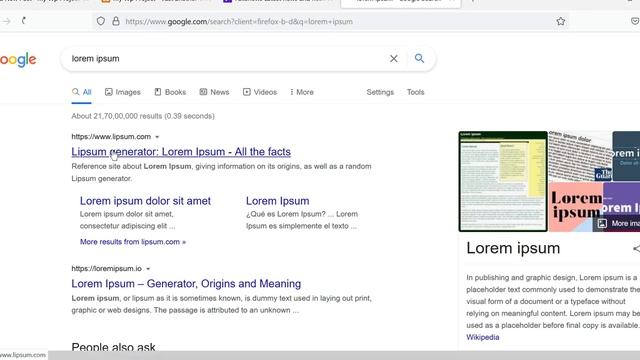Open the Wikipedia link in knowledge panel
Image resolution: width=640 pixels, height=360 pixels.
click(482, 337)
